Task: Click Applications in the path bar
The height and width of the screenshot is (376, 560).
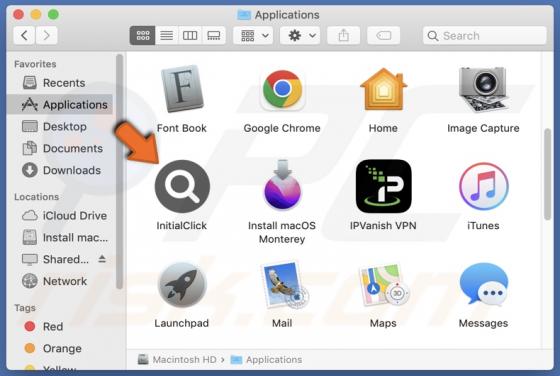Action: [x=266, y=359]
